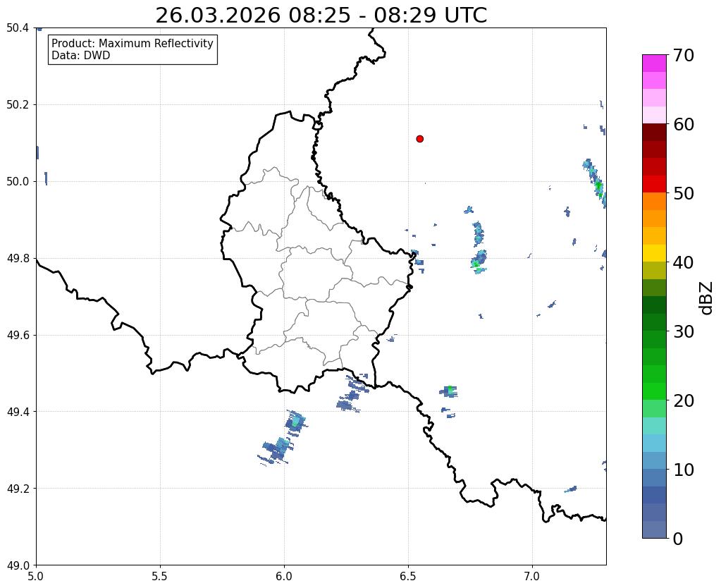The image size is (721, 588).
Task: Click longitude axis label 6.0
Action: pos(284,577)
